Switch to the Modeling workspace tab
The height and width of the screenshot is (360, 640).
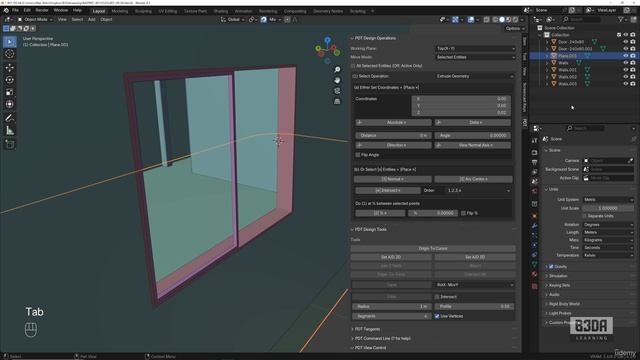[120, 11]
